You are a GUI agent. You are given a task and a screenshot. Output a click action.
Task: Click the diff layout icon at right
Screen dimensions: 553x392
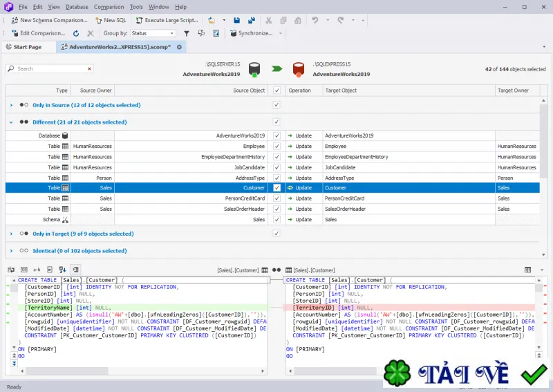pos(527,270)
